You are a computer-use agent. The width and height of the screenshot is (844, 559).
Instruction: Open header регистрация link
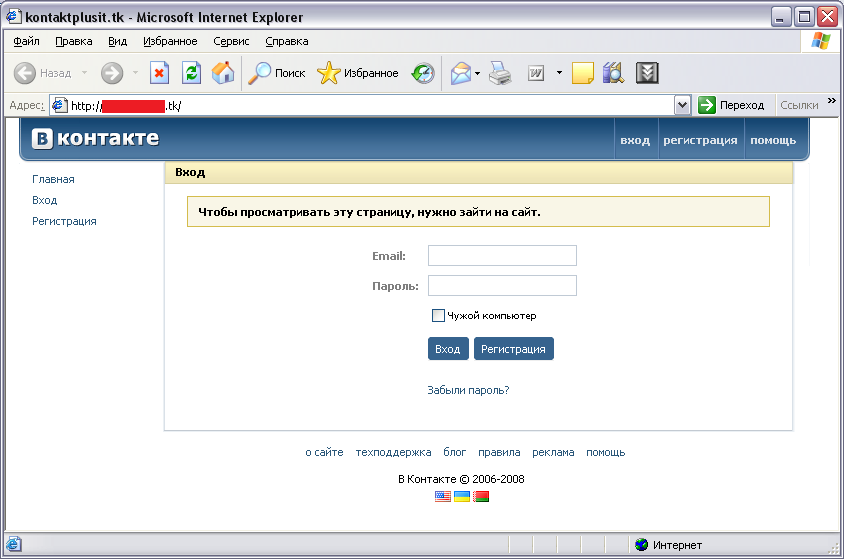[700, 140]
